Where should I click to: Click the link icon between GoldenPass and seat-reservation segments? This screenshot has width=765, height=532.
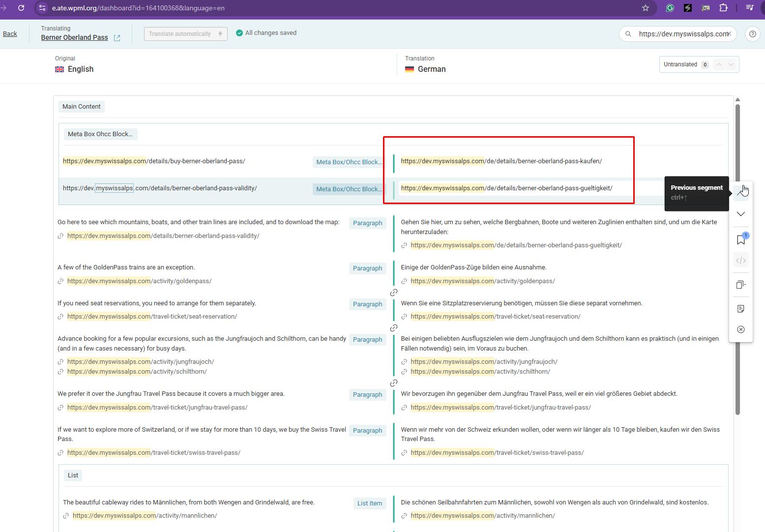coord(394,293)
